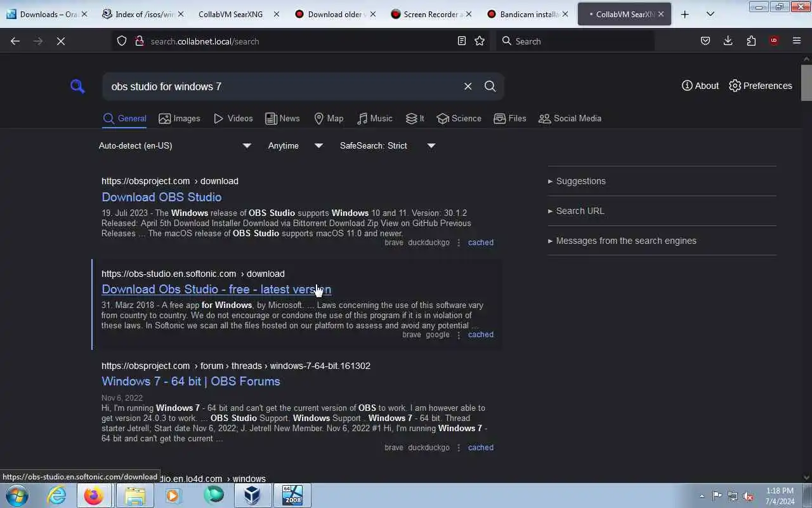
Task: Open Firefox downloads panel
Action: point(728,41)
